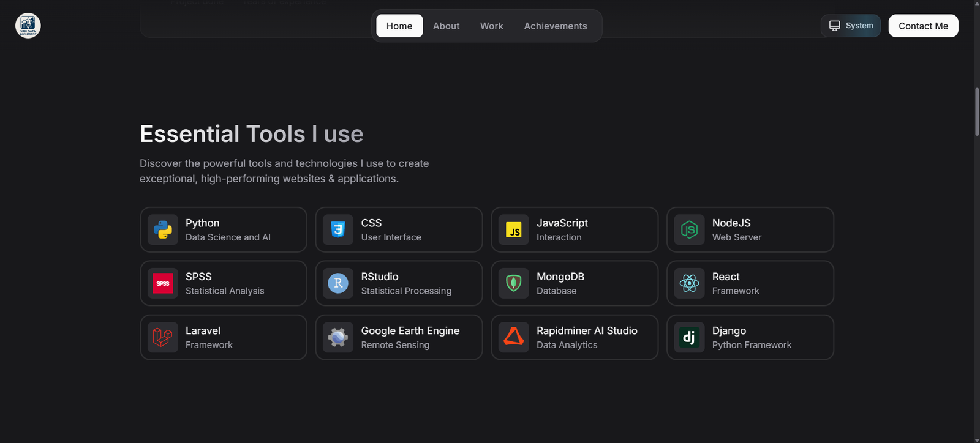Click the Google Earth Engine icon
The height and width of the screenshot is (443, 980).
pos(338,337)
